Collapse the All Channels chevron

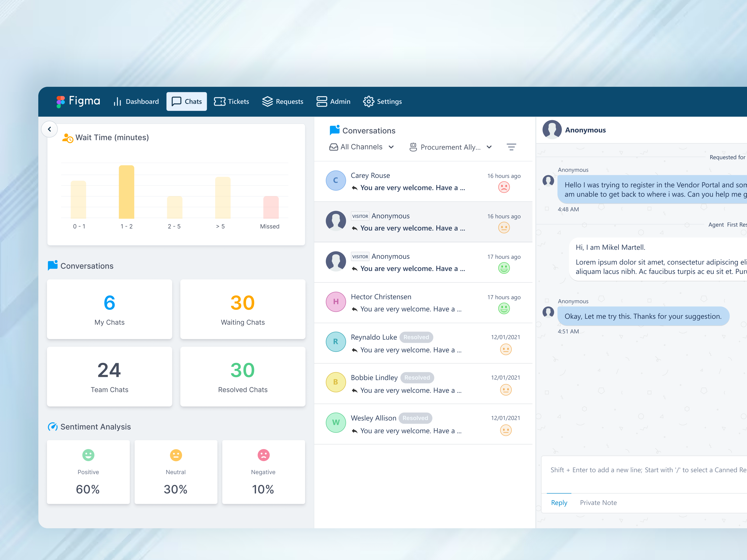391,147
